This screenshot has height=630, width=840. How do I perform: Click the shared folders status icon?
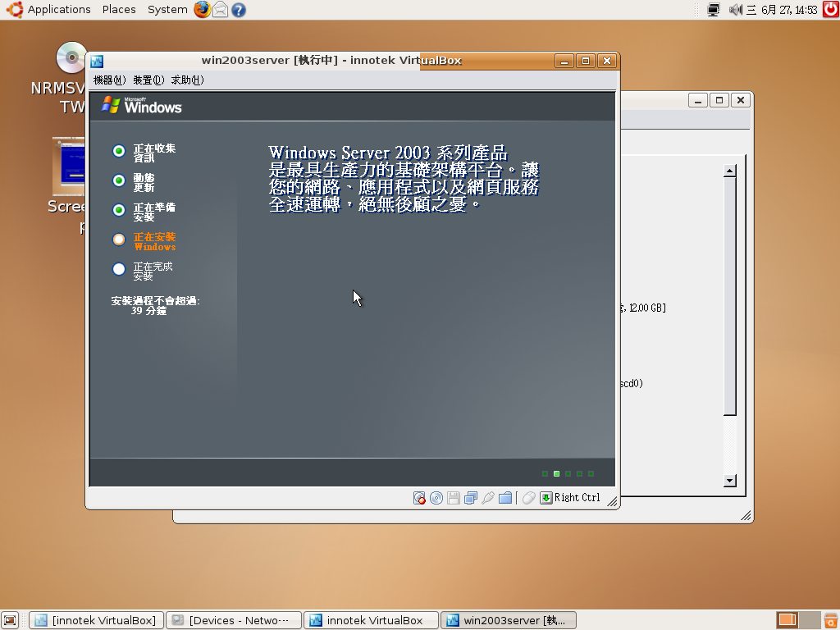pyautogui.click(x=505, y=498)
